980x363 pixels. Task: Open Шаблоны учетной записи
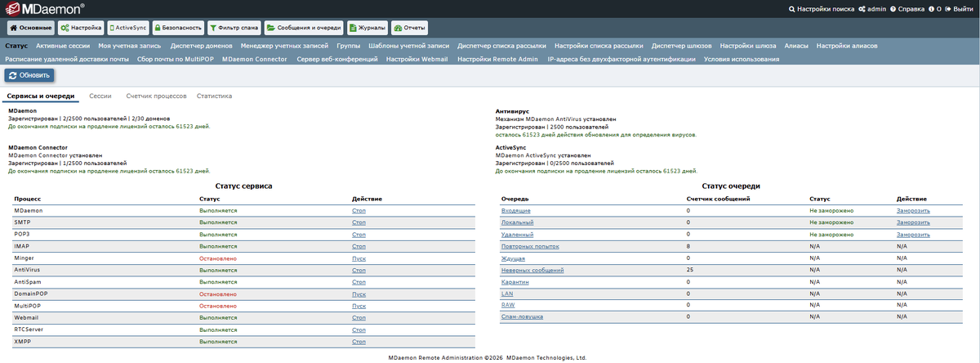pos(408,46)
